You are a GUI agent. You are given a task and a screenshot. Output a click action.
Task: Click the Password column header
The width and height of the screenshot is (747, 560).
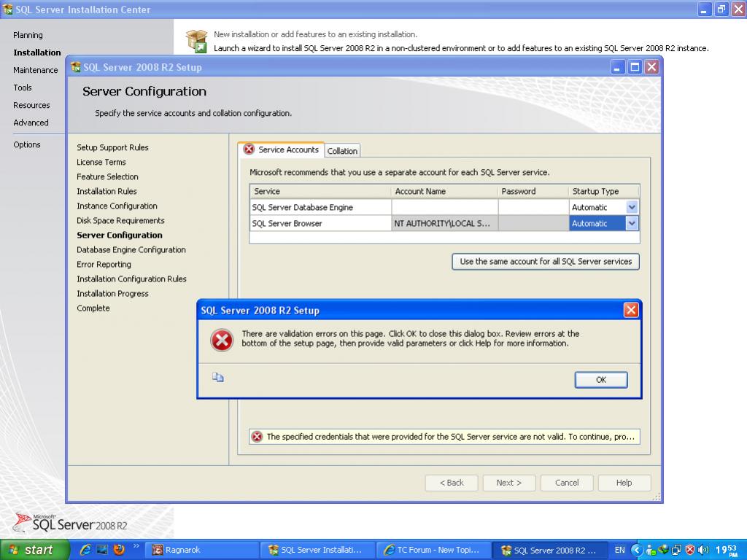(533, 192)
